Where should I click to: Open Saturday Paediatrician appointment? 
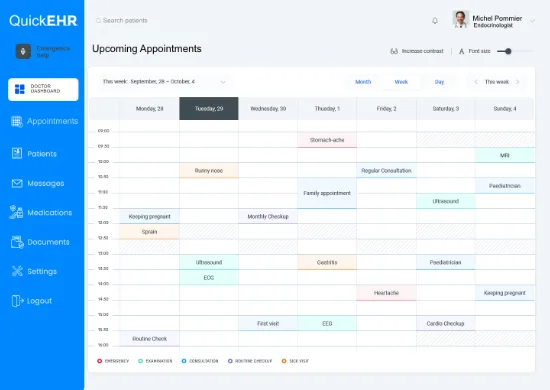tap(445, 262)
